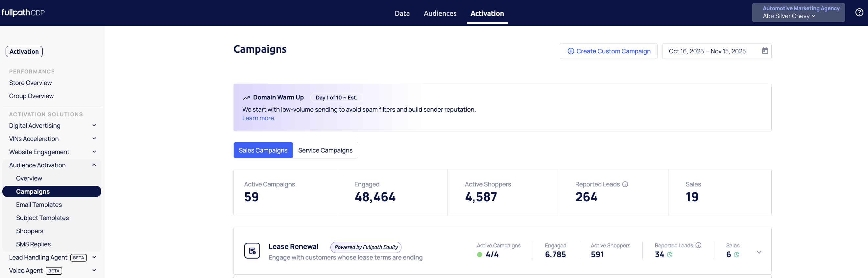Click refresh icon next to 34 leads
This screenshot has height=278, width=868.
coord(669,255)
